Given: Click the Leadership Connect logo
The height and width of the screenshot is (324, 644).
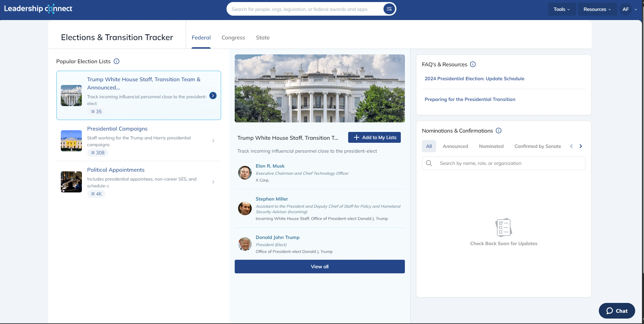Looking at the screenshot, I should point(38,9).
